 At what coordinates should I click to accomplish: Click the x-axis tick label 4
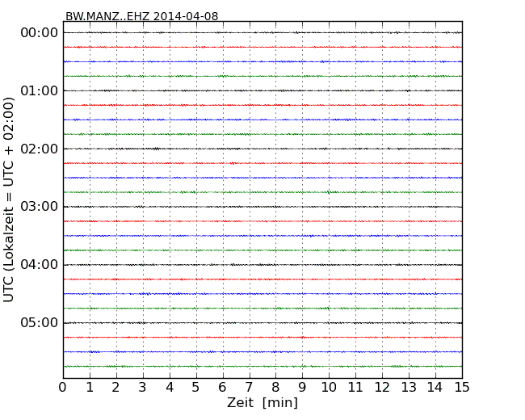pos(170,387)
